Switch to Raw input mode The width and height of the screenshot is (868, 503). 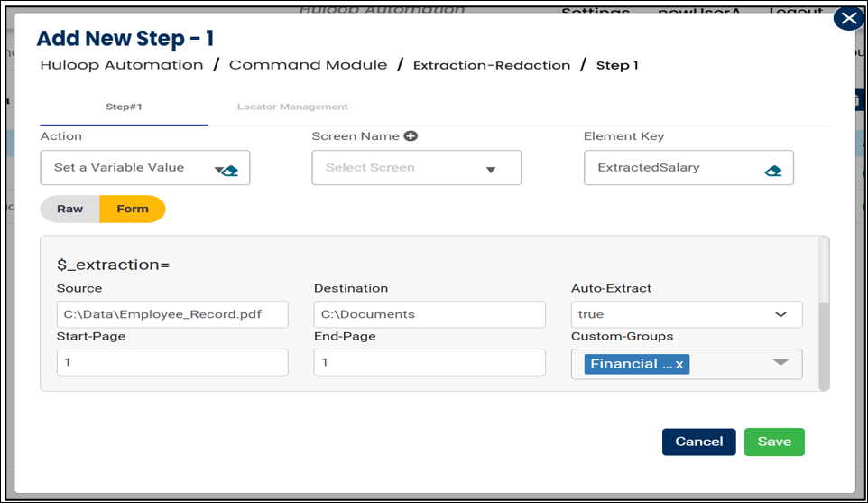coord(69,209)
